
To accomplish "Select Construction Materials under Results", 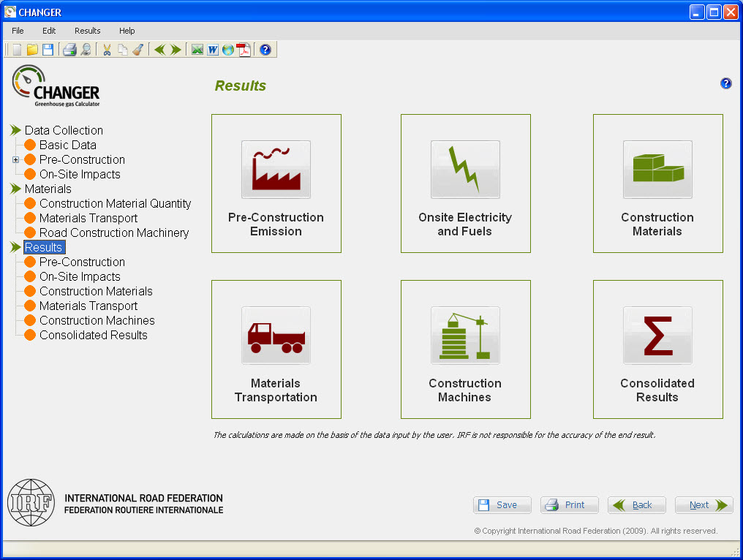I will pyautogui.click(x=96, y=292).
